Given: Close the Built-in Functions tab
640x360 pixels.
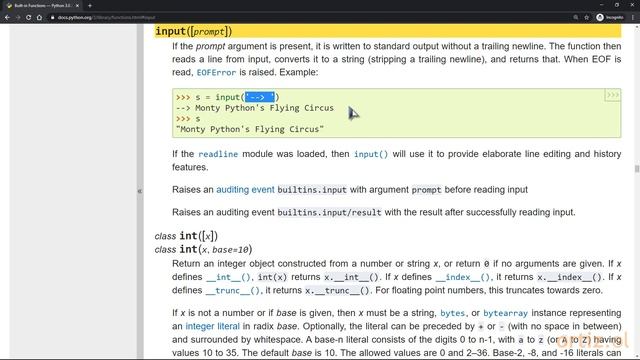Looking at the screenshot, I should pyautogui.click(x=77, y=6).
